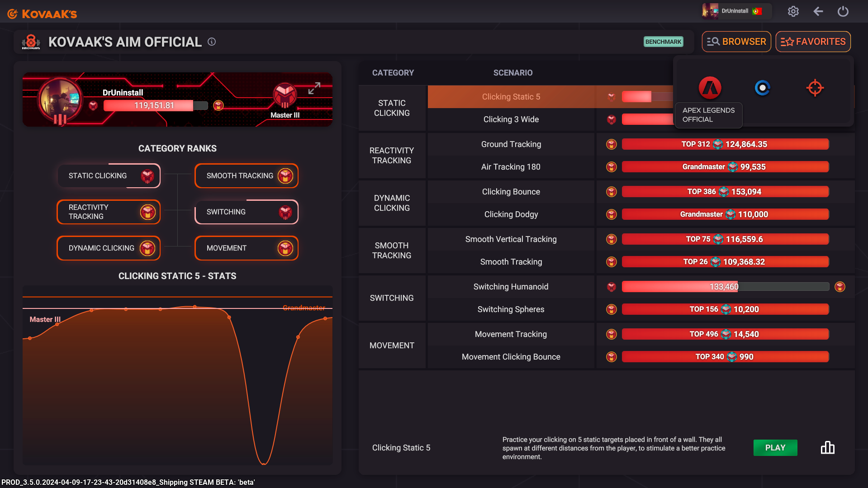Click the Portugal flag icon
Viewport: 868px width, 488px height.
tap(757, 11)
